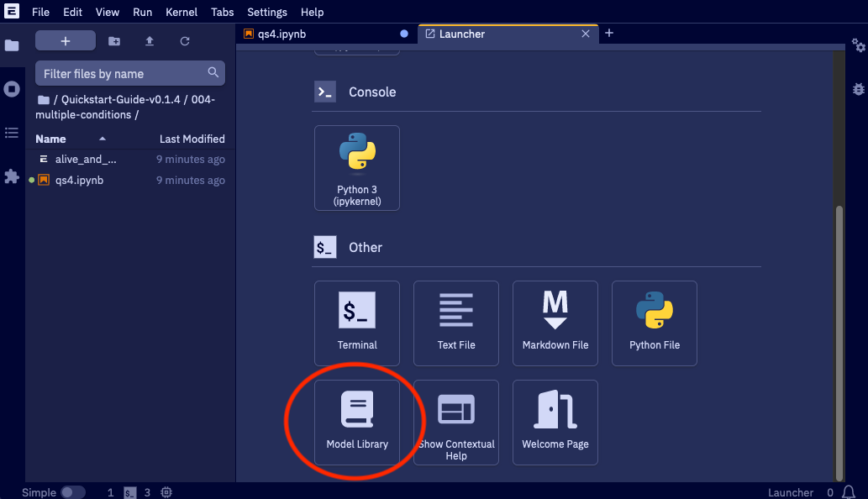Image resolution: width=868 pixels, height=499 pixels.
Task: Create a new Python File
Action: click(655, 323)
